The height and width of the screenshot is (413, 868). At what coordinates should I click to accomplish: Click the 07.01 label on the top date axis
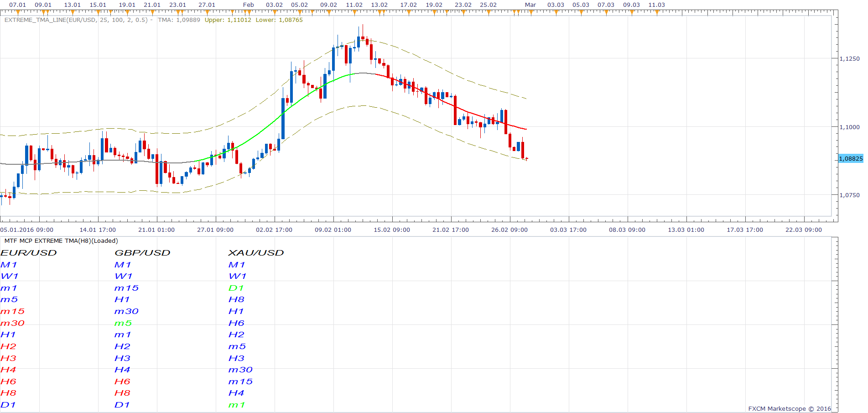tap(18, 5)
